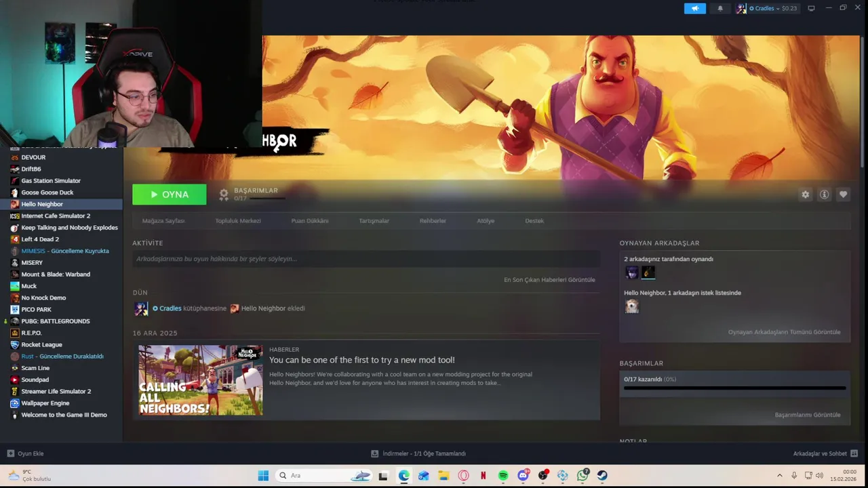This screenshot has height=488, width=868.
Task: Open achievements trophy icon beside Başarımlar
Action: (x=224, y=195)
